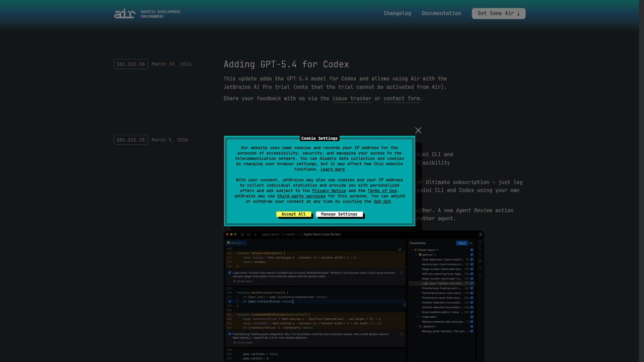Image resolution: width=644 pixels, height=362 pixels.
Task: Open the Documentation nav item
Action: click(441, 14)
